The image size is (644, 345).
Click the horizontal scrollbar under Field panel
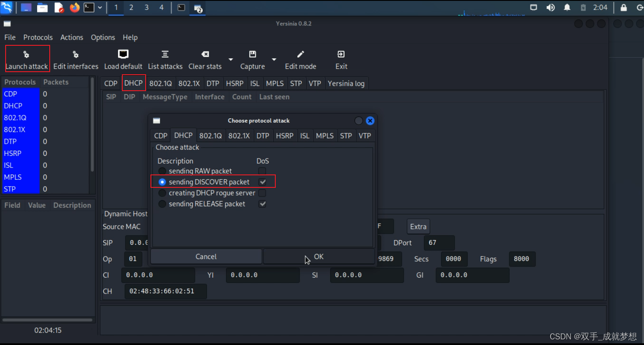pyautogui.click(x=48, y=320)
